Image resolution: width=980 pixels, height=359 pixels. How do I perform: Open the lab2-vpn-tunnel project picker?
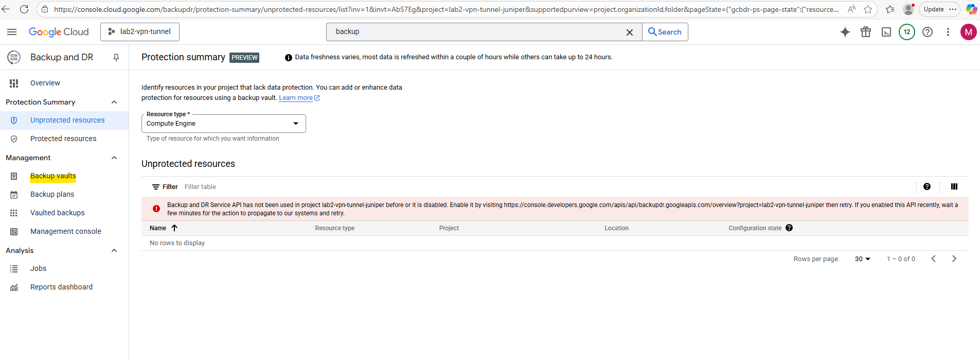coord(140,32)
